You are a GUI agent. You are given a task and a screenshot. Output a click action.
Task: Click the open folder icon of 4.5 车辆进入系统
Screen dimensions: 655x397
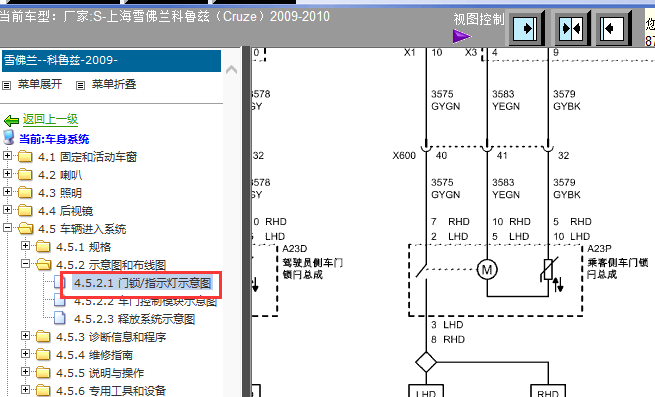tap(25, 229)
